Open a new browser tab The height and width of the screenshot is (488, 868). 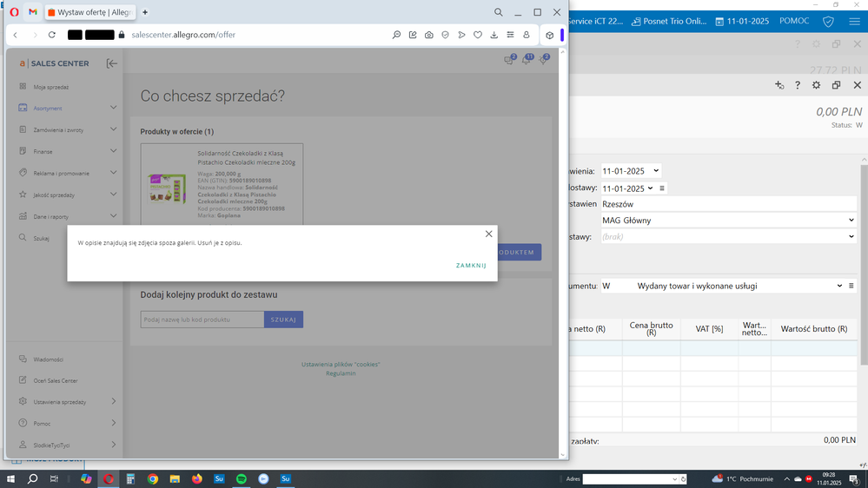pyautogui.click(x=145, y=12)
